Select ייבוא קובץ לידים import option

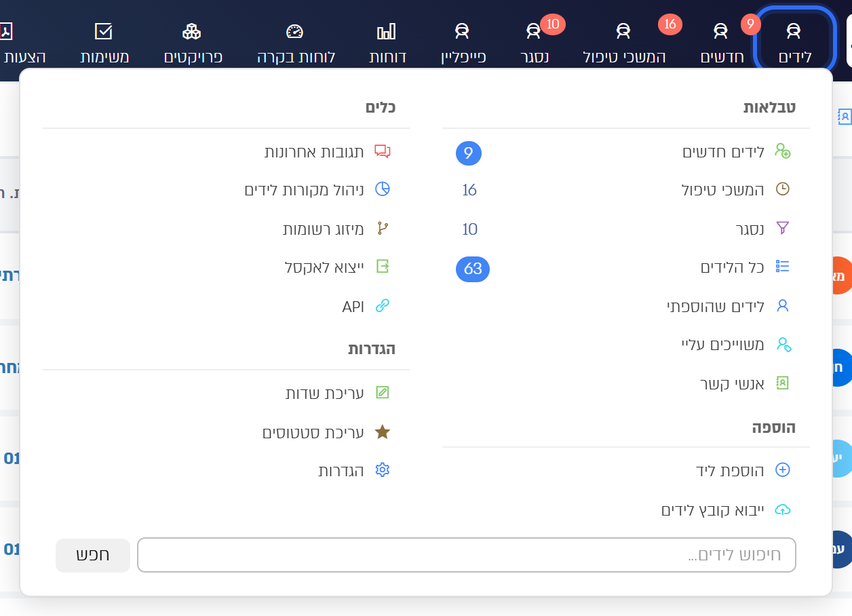713,509
